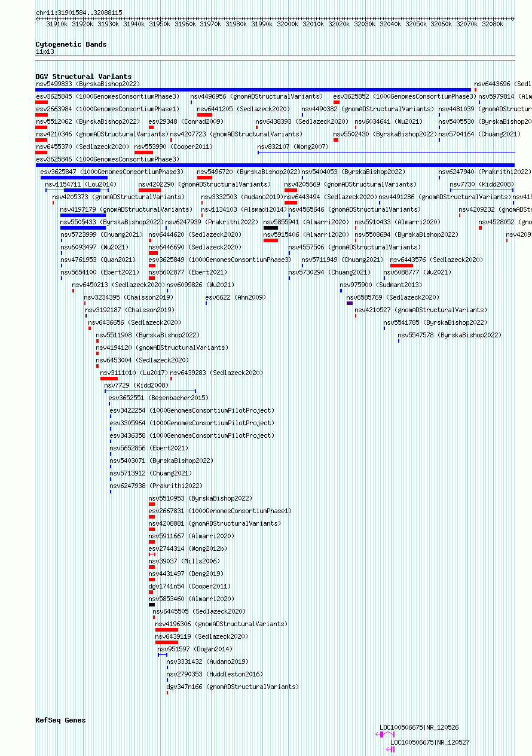Image resolution: width=532 pixels, height=756 pixels.
Task: Click the nsv5547578 (ByrskaBishop2022) label
Action: click(450, 335)
